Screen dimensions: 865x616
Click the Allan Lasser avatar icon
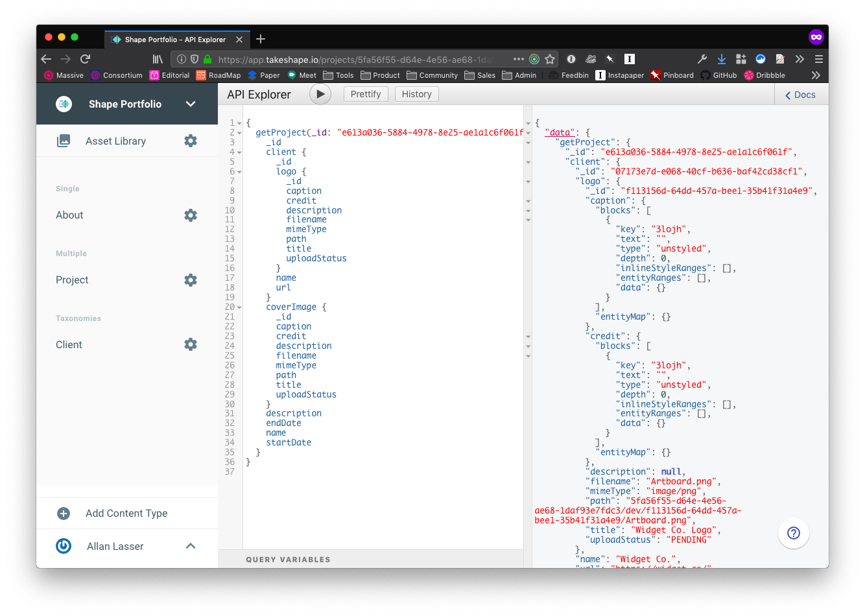(x=64, y=546)
